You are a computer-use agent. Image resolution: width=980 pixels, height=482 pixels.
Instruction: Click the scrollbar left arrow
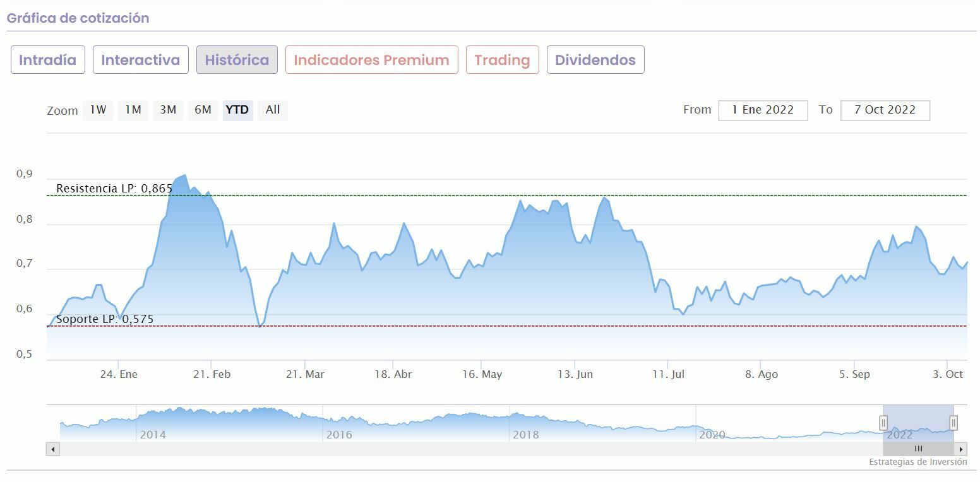(x=53, y=449)
